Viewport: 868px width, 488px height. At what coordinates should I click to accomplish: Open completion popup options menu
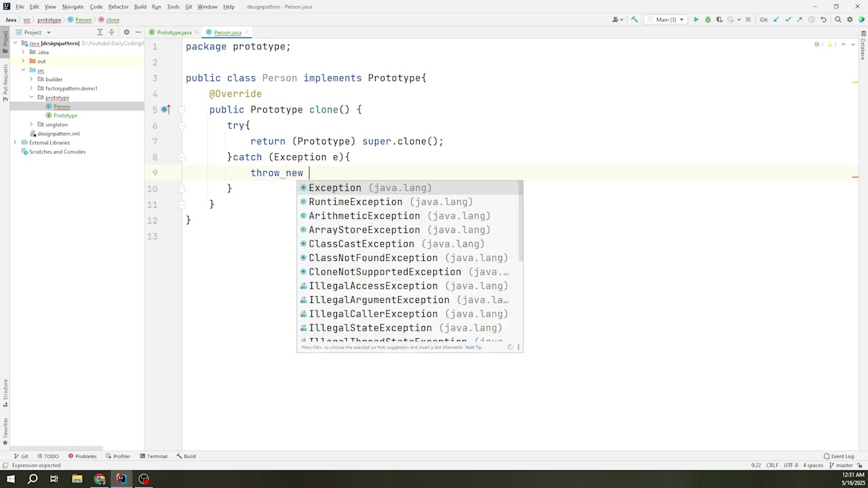[x=518, y=347]
